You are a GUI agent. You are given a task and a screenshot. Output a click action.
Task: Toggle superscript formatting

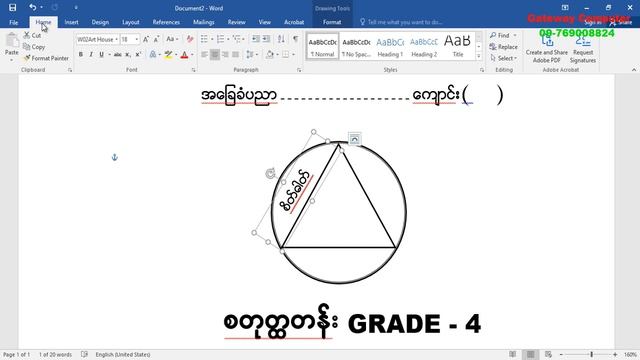tap(138, 55)
